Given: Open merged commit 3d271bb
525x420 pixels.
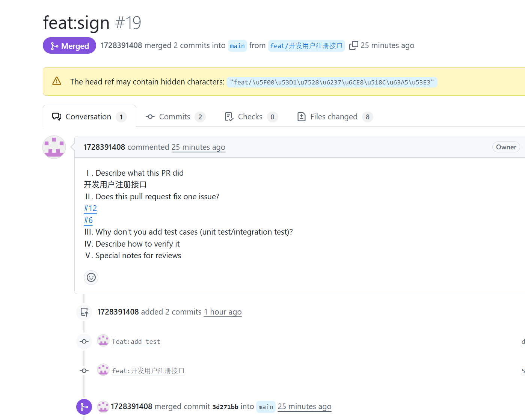Looking at the screenshot, I should pyautogui.click(x=225, y=407).
